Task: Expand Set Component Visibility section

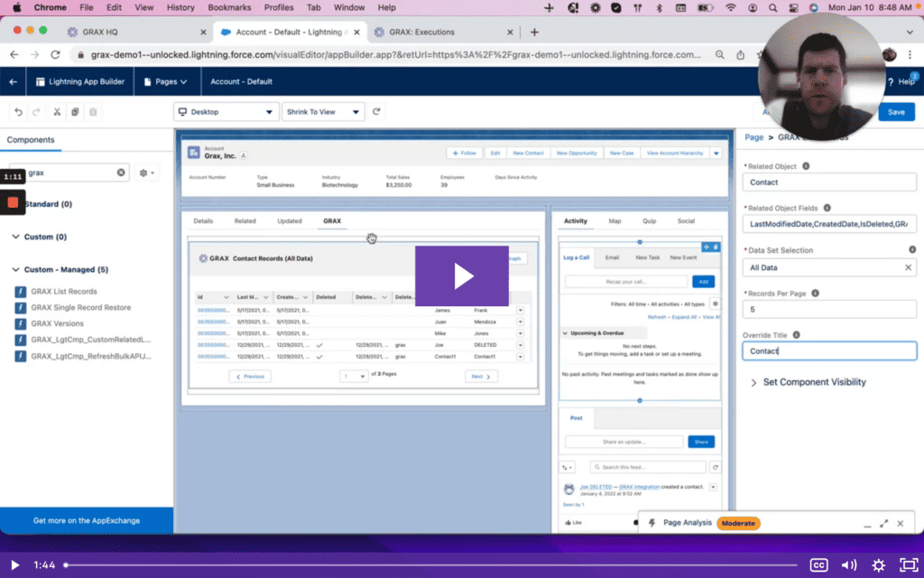Action: click(753, 382)
